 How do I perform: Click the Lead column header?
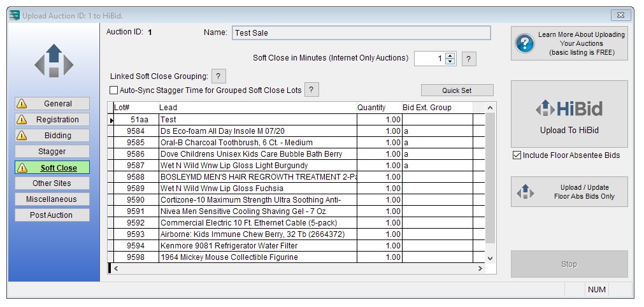257,108
